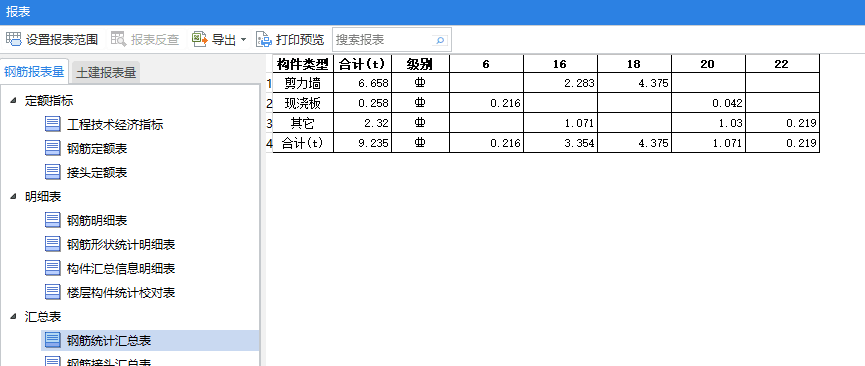Click the 18 diameter column header
This screenshot has height=366, width=865.
(634, 64)
